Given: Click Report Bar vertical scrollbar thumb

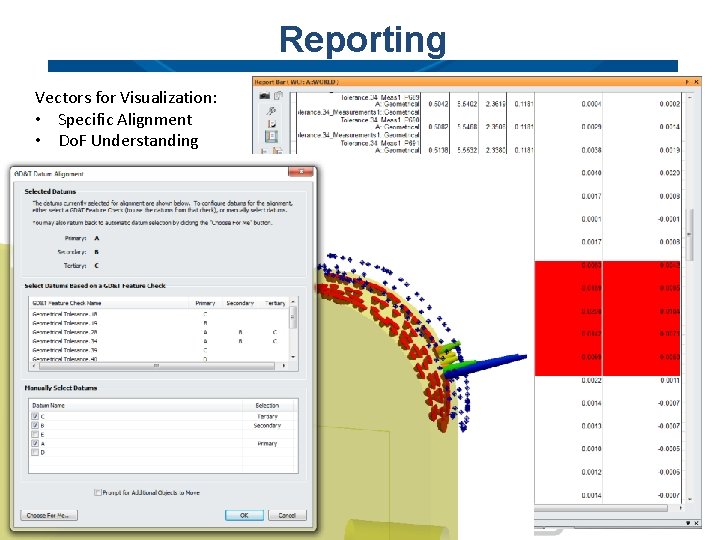Looking at the screenshot, I should click(x=689, y=234).
